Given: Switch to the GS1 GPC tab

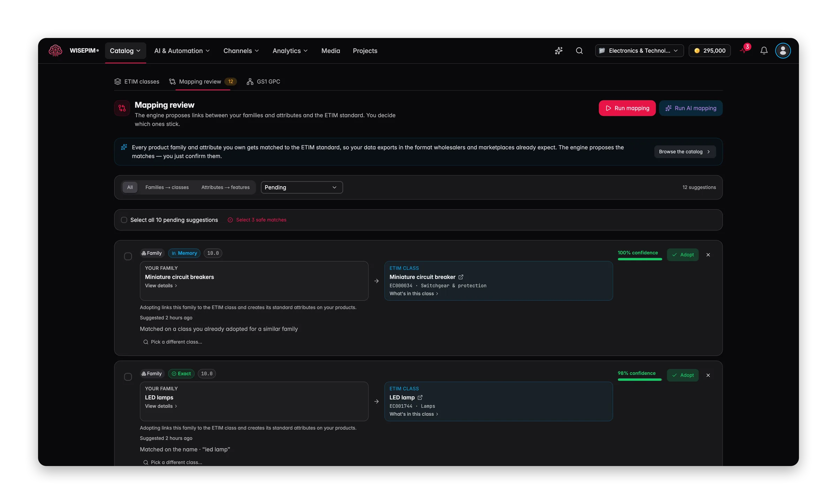Looking at the screenshot, I should [263, 82].
